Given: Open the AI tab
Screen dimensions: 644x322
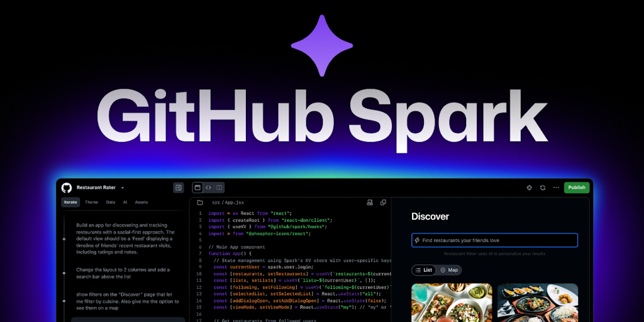Looking at the screenshot, I should pos(125,202).
